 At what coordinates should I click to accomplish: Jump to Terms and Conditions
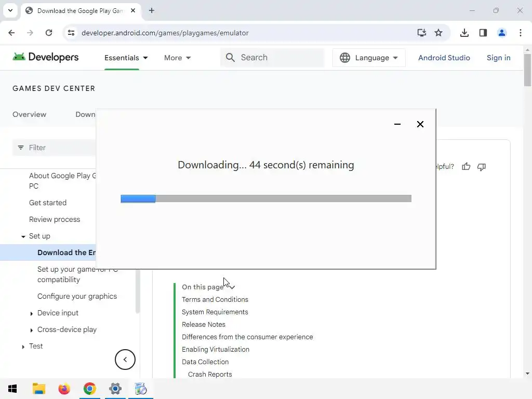pos(215,300)
